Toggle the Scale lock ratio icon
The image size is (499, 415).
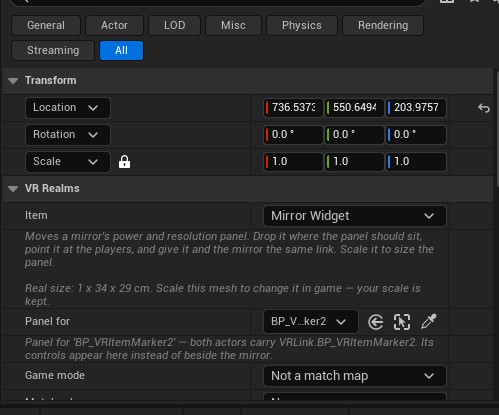pos(124,162)
